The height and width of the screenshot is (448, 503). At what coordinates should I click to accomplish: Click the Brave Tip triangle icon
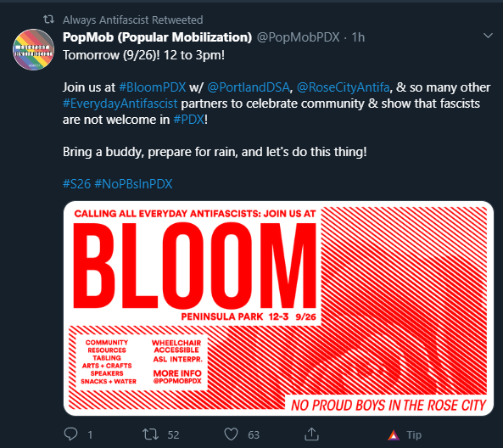coord(394,434)
